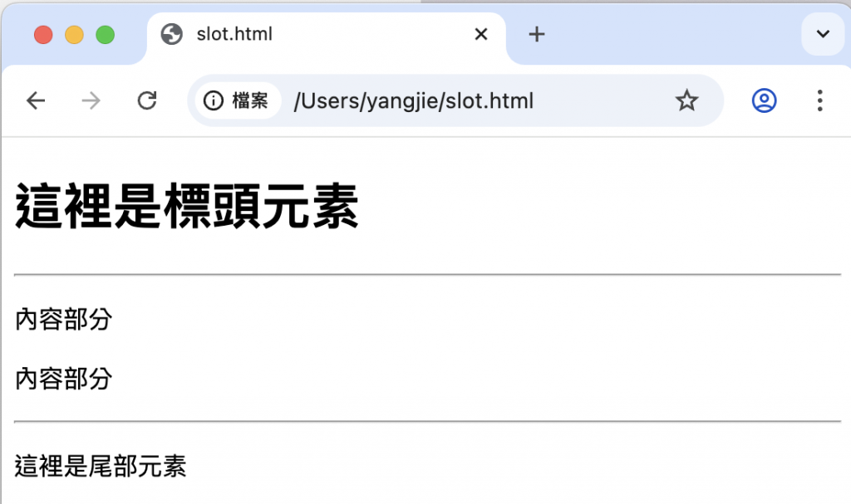Image resolution: width=851 pixels, height=504 pixels.
Task: Click the heading 這裡是標頭元素
Action: coord(187,206)
